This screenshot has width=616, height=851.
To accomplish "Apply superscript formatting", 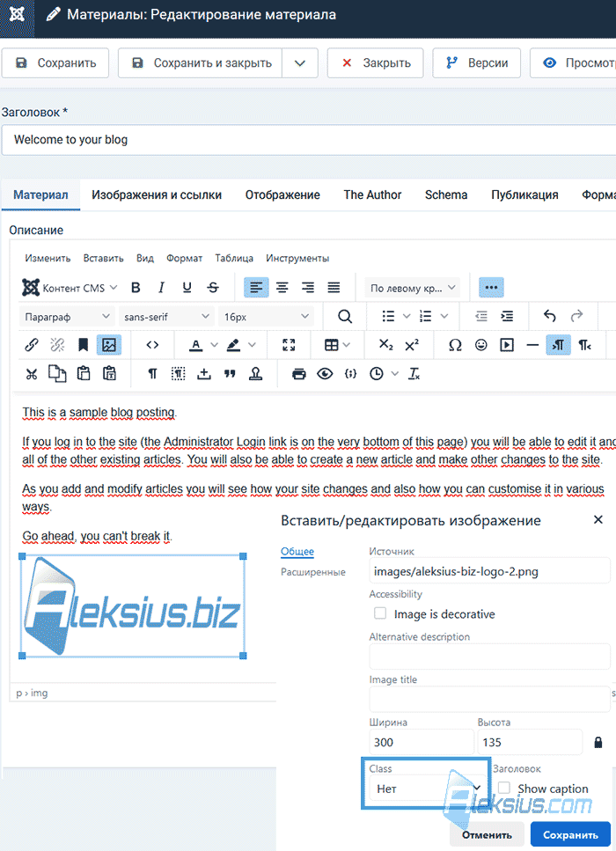I will [412, 345].
